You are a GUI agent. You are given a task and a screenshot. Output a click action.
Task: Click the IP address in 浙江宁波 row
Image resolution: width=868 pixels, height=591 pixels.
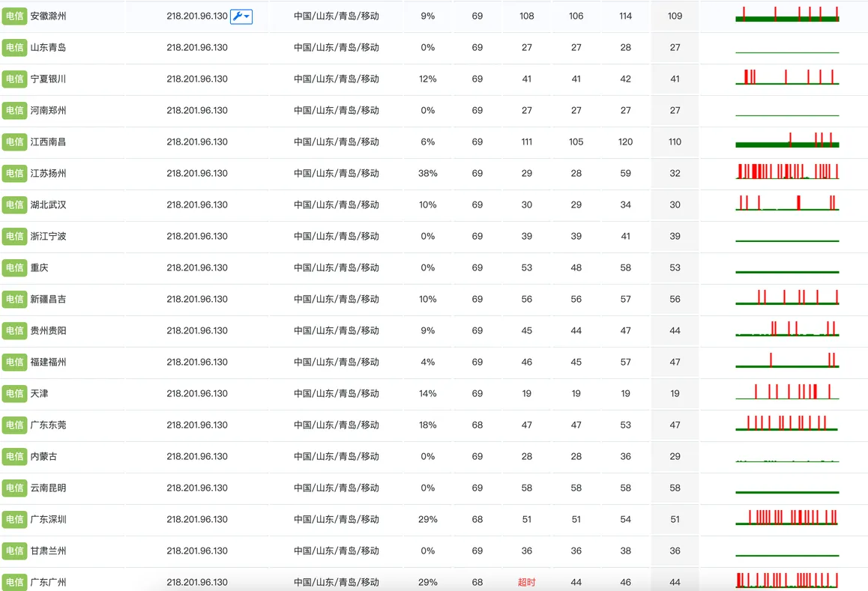(x=197, y=236)
